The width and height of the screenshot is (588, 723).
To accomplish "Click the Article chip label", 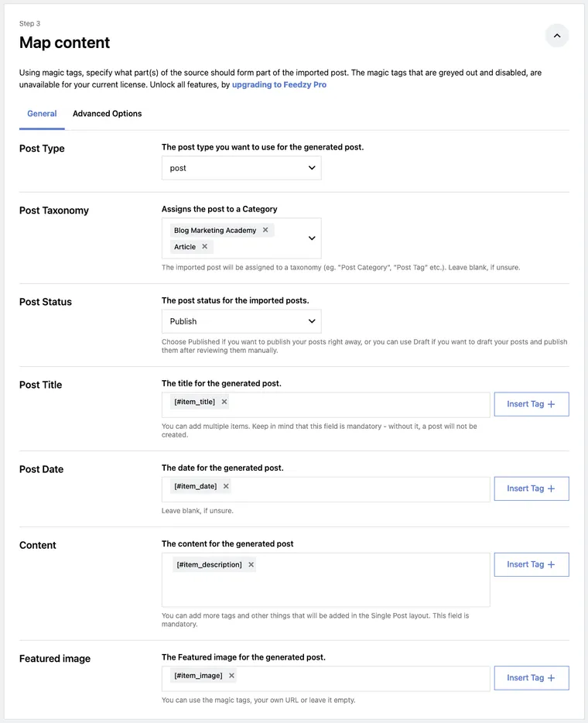I will (185, 247).
